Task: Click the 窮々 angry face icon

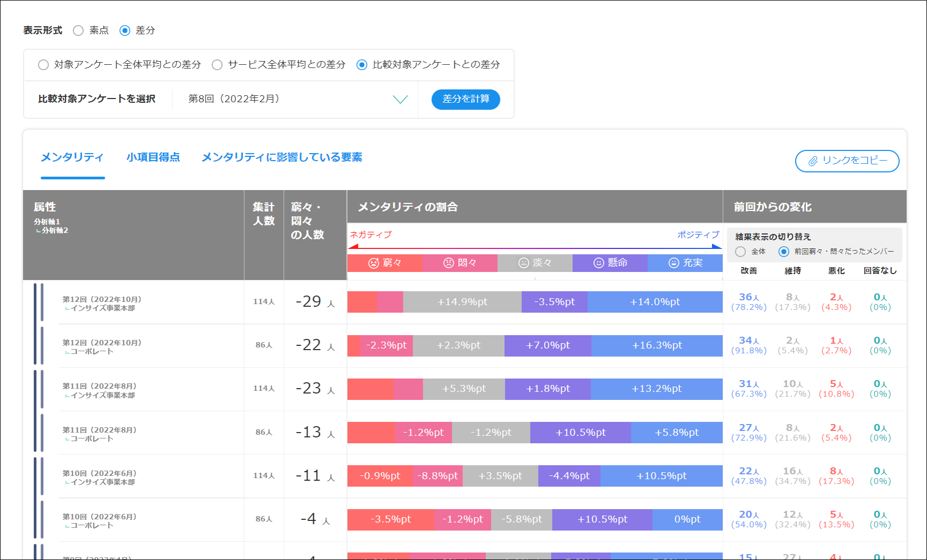Action: coord(373,263)
